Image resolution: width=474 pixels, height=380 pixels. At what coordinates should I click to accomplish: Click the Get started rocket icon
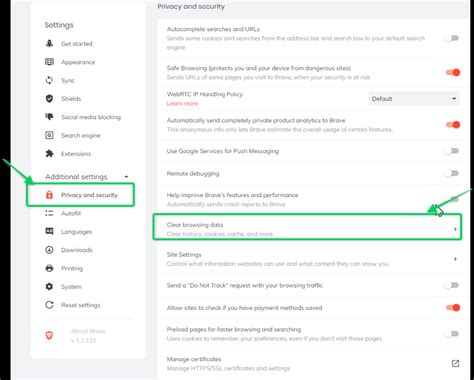pos(49,43)
